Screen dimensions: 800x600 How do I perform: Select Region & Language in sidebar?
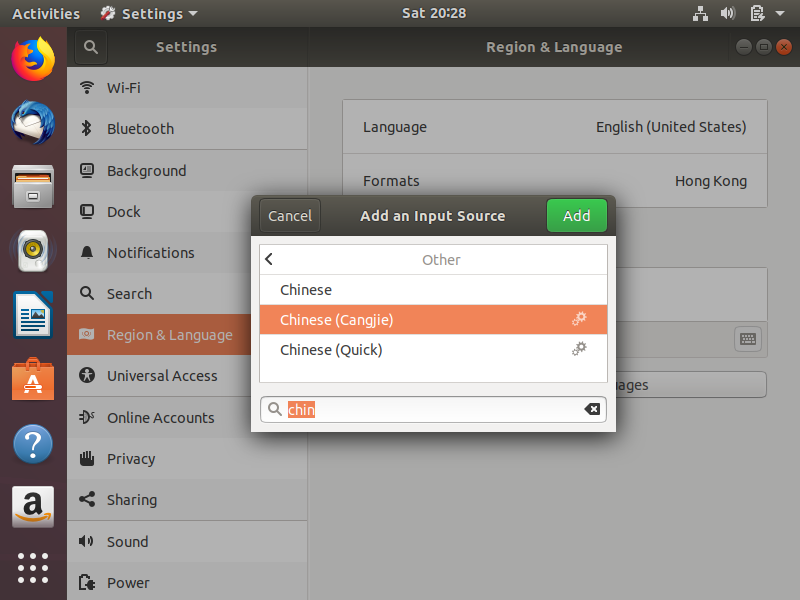[159, 335]
